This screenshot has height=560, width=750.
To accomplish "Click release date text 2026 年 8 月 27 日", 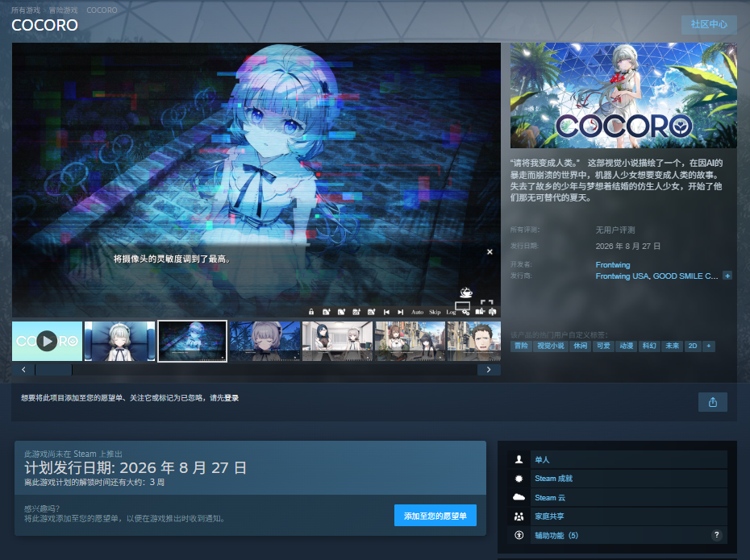I will [628, 246].
